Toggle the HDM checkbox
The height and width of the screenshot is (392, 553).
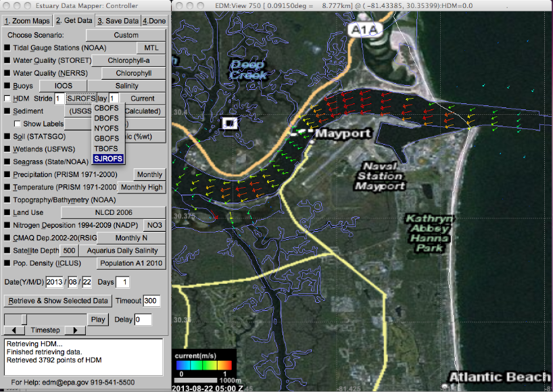[x=7, y=99]
